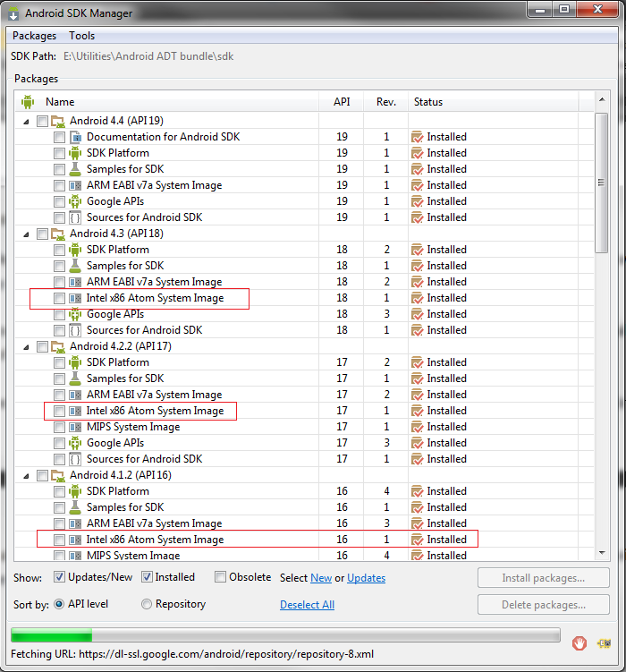Click SDK Platform icon for API 16

[75, 491]
